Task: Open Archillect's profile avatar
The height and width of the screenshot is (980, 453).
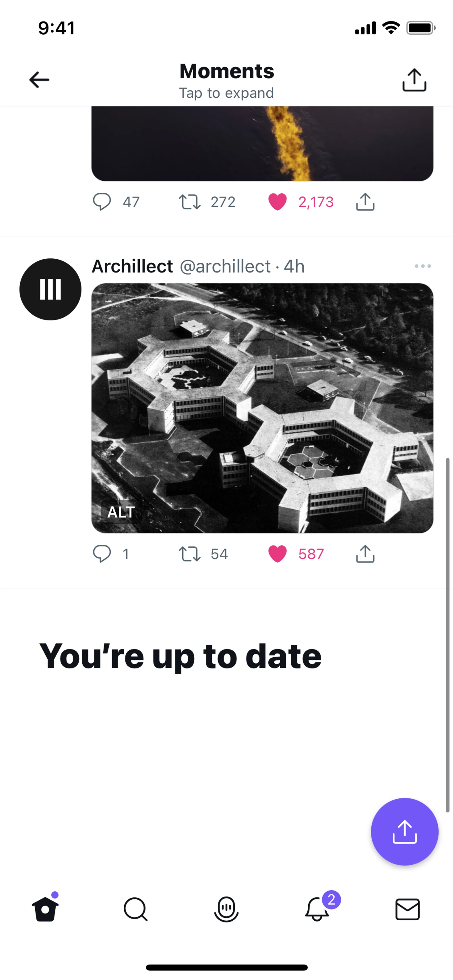Action: click(x=50, y=289)
